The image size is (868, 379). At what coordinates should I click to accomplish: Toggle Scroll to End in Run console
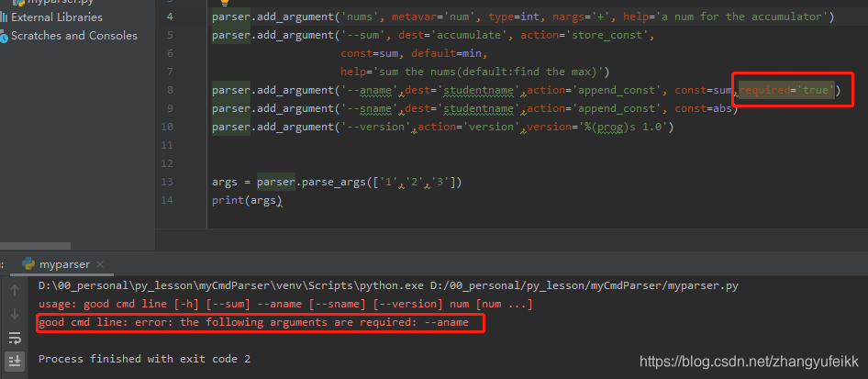coord(15,362)
